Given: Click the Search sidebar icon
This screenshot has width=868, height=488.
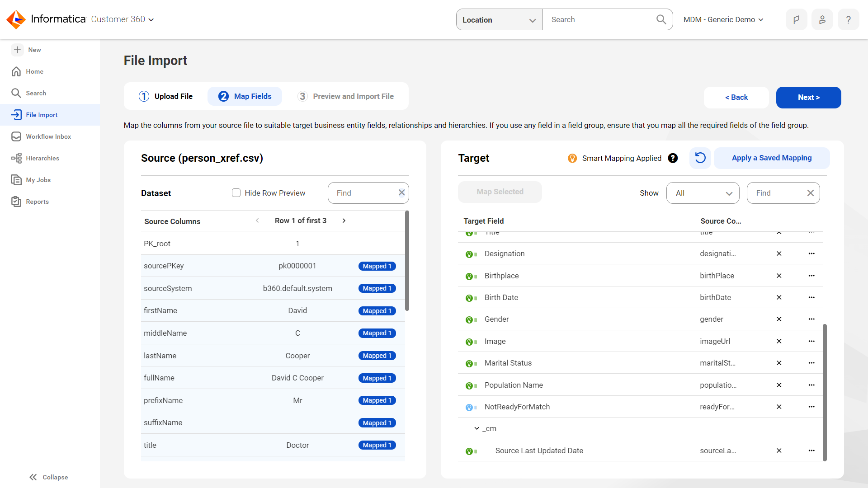Looking at the screenshot, I should click(16, 93).
